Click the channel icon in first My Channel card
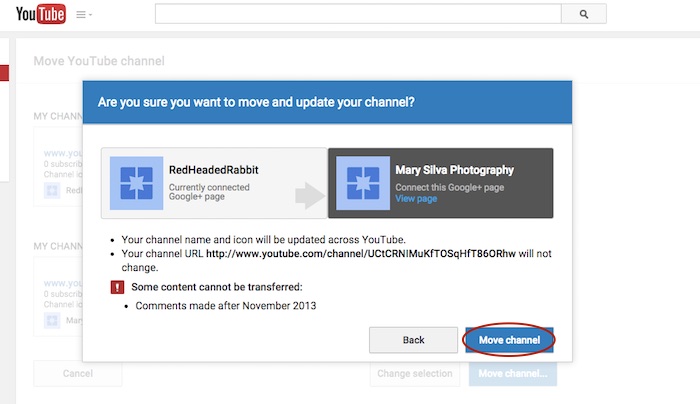 pos(54,190)
